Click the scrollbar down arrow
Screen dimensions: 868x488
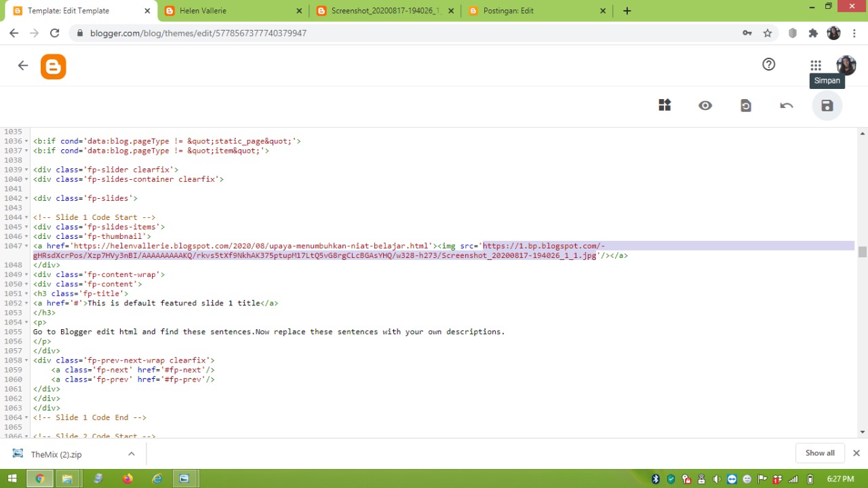click(x=862, y=432)
